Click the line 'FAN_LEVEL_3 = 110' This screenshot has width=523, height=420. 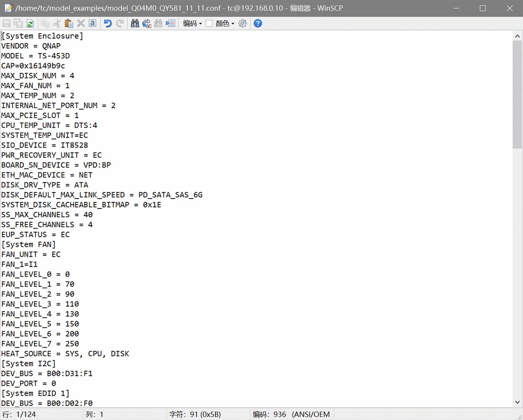click(x=40, y=304)
